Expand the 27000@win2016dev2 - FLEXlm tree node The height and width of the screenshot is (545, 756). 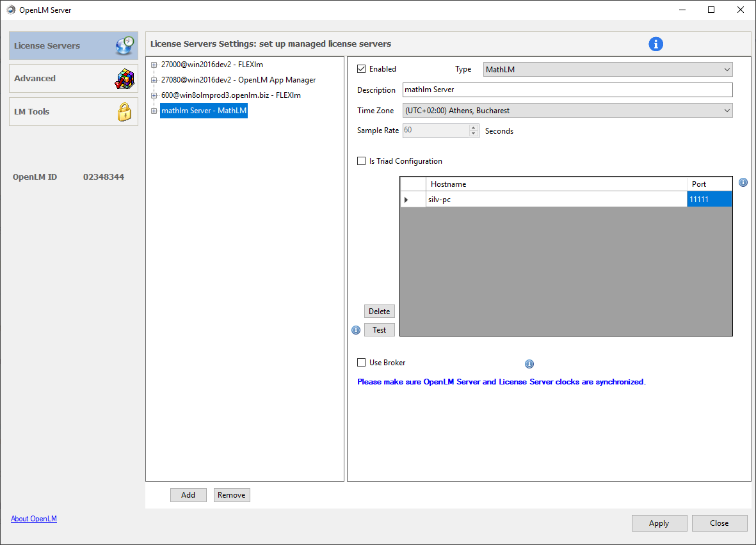(x=154, y=65)
